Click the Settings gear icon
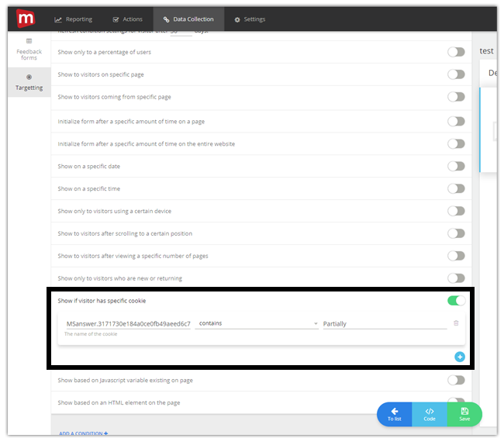This screenshot has width=504, height=445. click(237, 19)
